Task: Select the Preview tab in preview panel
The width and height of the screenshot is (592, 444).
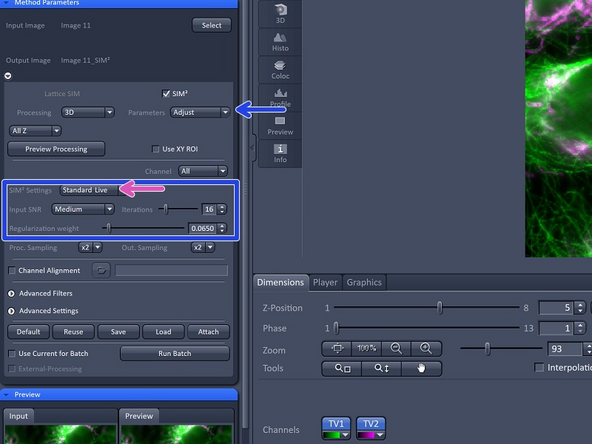Action: (x=139, y=416)
